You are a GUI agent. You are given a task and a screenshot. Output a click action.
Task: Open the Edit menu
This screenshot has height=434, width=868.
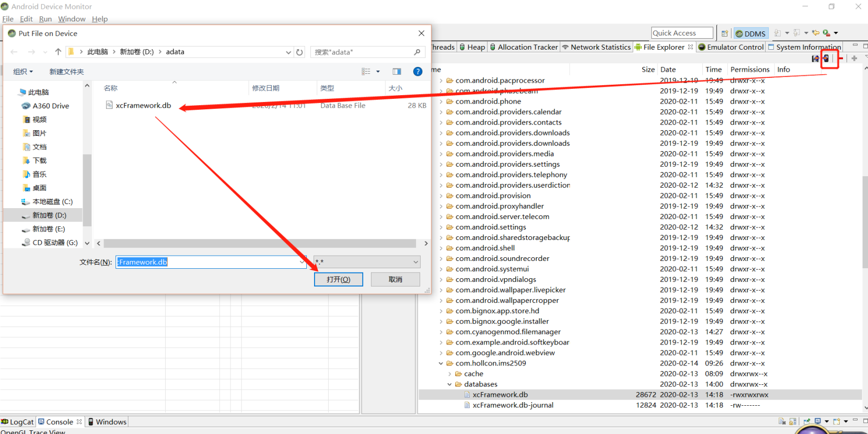(x=26, y=19)
